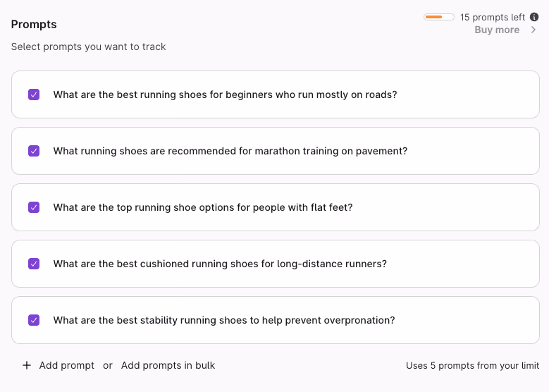
Task: Open the Buy more link
Action: [497, 30]
